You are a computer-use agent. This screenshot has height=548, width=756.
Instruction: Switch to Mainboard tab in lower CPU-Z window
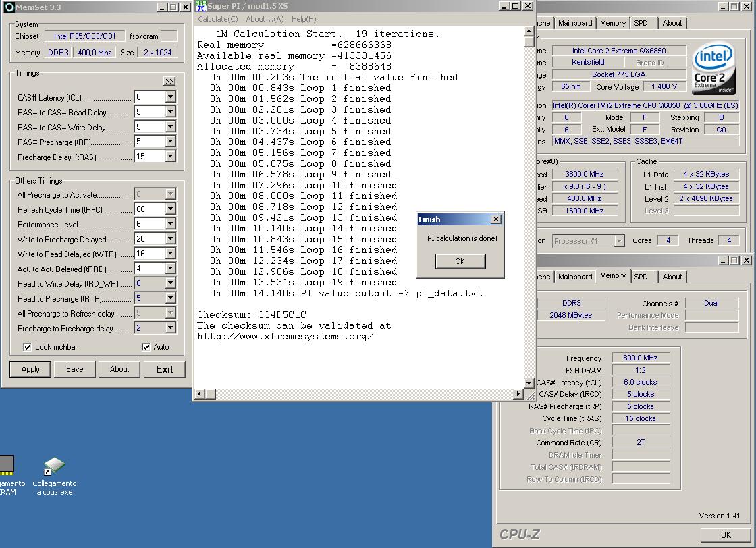point(575,277)
